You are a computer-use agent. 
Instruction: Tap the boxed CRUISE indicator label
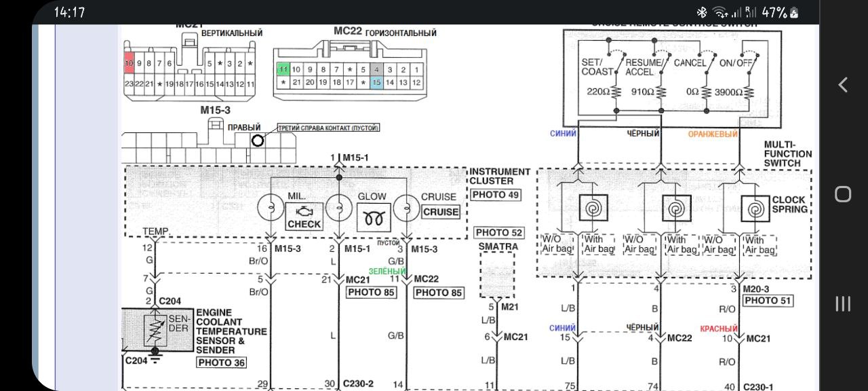tap(441, 212)
